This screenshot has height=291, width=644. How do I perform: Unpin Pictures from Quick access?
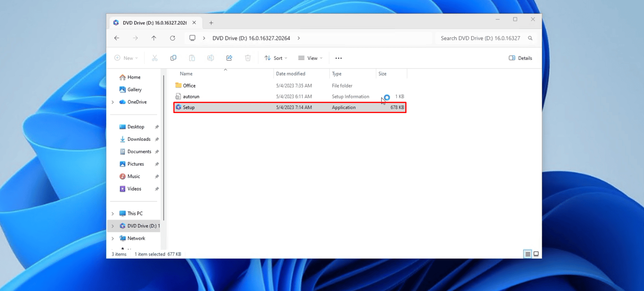(157, 164)
